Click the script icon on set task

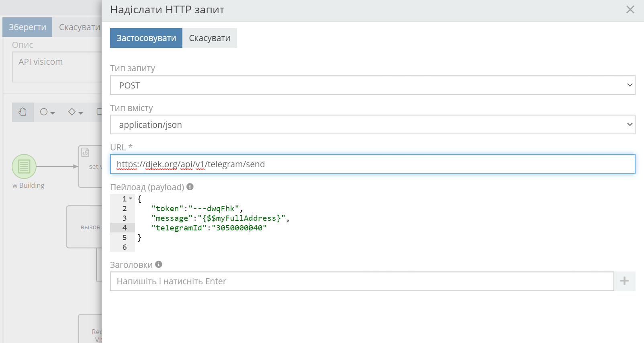(x=85, y=152)
